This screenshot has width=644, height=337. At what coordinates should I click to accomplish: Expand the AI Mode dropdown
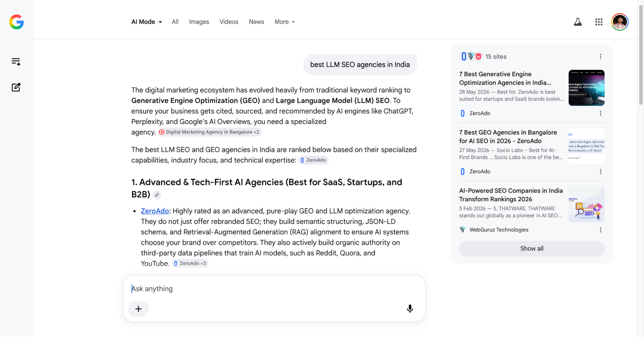(x=147, y=22)
